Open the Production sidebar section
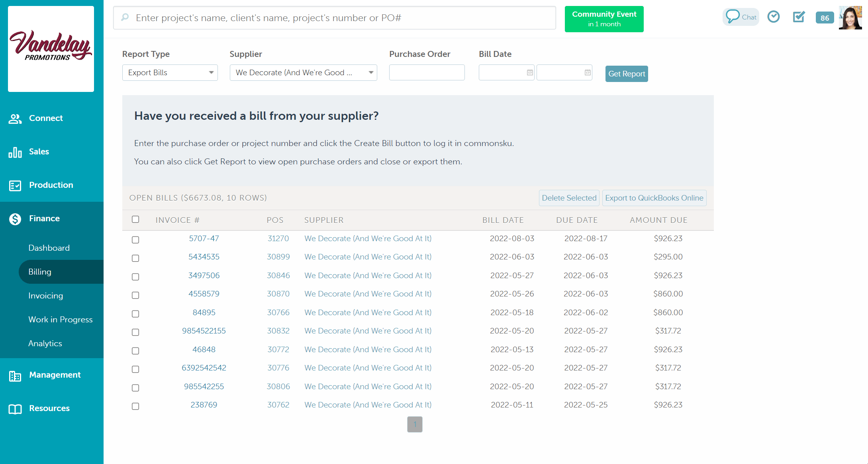 (x=51, y=185)
